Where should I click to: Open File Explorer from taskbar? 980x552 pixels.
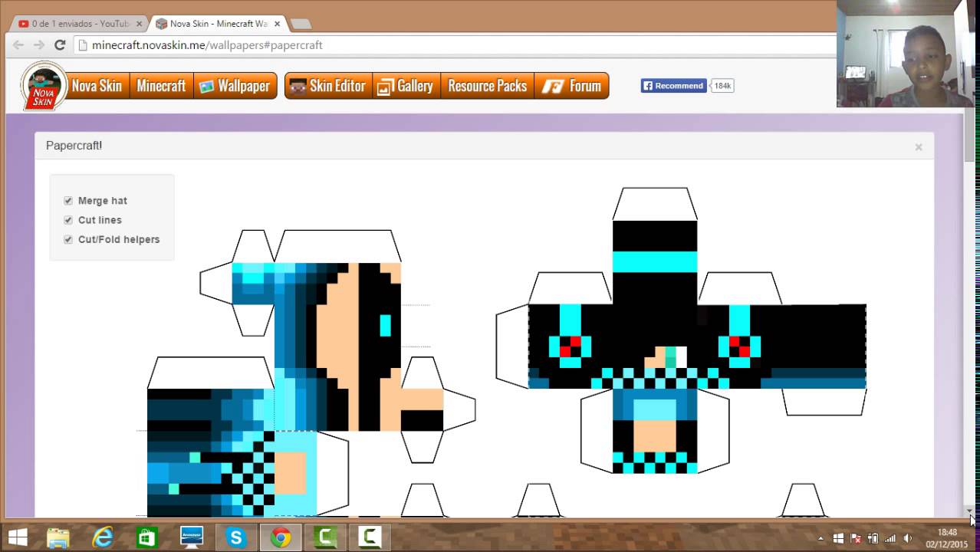pyautogui.click(x=58, y=537)
